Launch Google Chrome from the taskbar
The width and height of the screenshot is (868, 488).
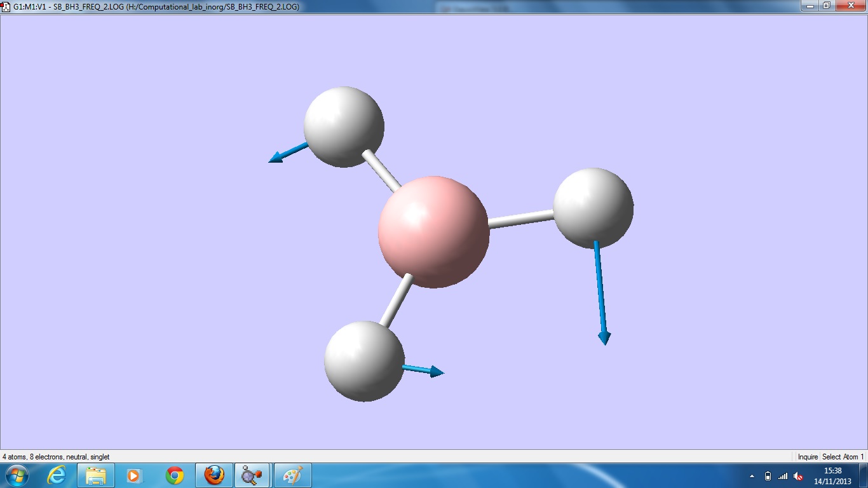(174, 475)
